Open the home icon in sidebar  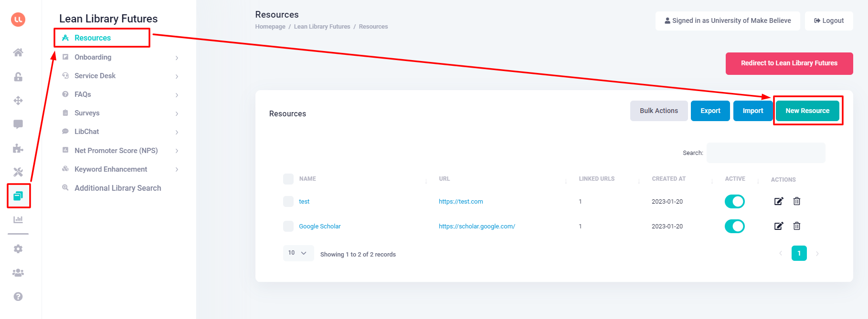[x=18, y=52]
